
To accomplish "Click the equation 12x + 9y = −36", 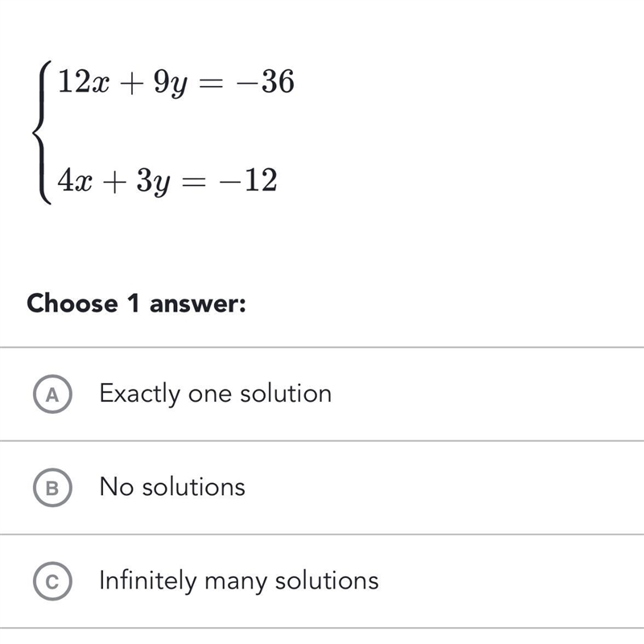I will [176, 83].
